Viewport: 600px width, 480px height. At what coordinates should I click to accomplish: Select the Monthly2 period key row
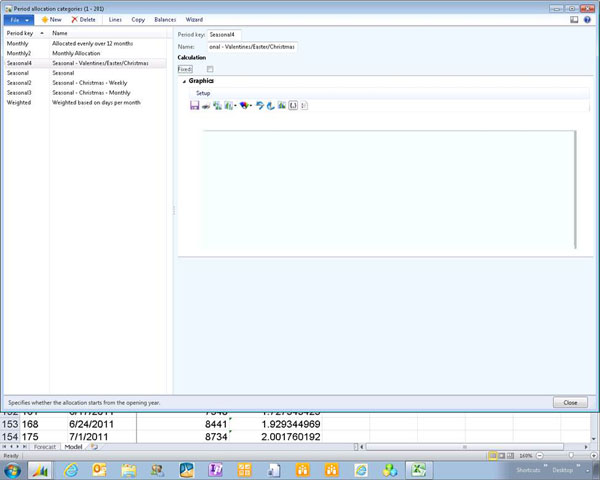[x=85, y=53]
